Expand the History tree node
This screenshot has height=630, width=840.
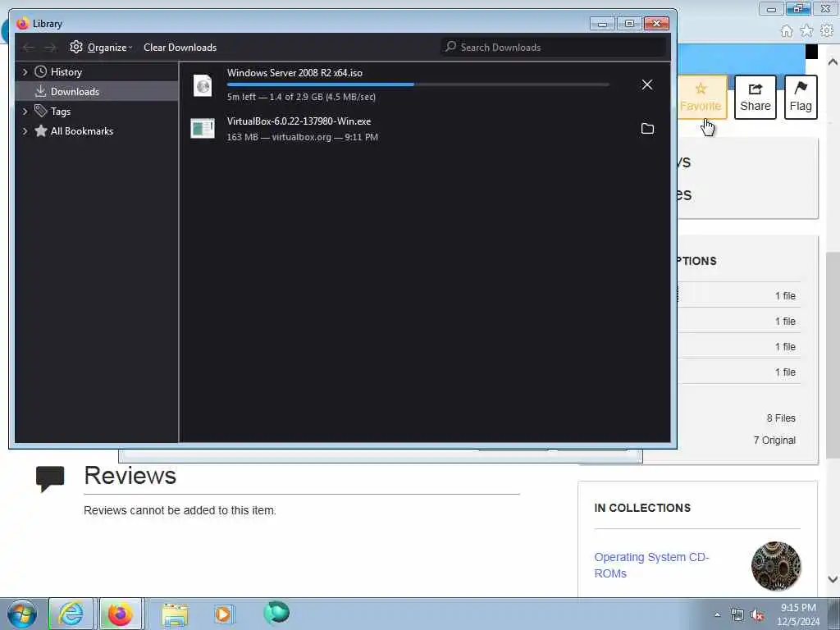click(x=25, y=72)
